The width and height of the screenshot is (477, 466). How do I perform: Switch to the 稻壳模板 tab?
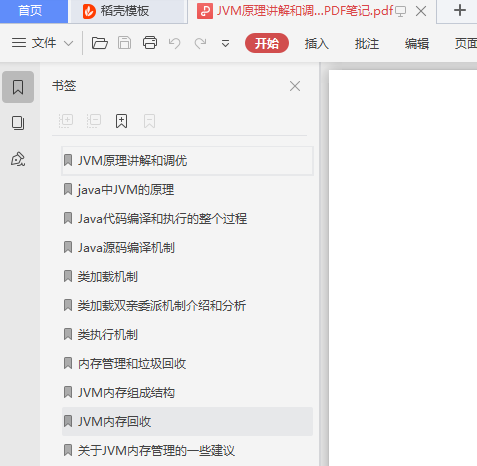(128, 11)
